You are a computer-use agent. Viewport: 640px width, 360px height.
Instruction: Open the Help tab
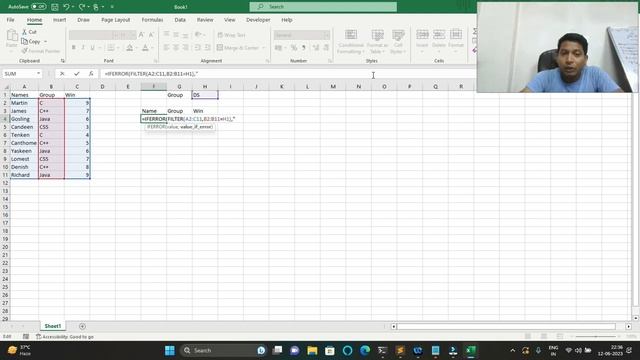click(x=287, y=20)
